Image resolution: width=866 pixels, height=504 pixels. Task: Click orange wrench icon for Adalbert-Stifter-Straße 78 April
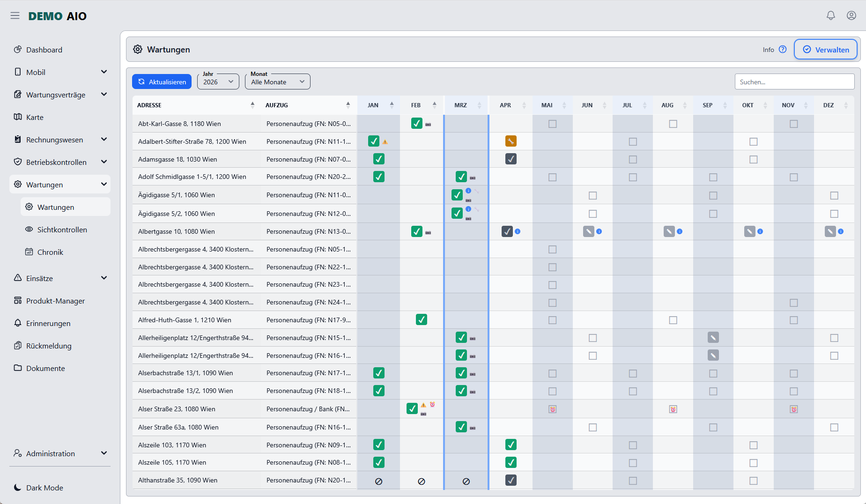[x=511, y=141]
